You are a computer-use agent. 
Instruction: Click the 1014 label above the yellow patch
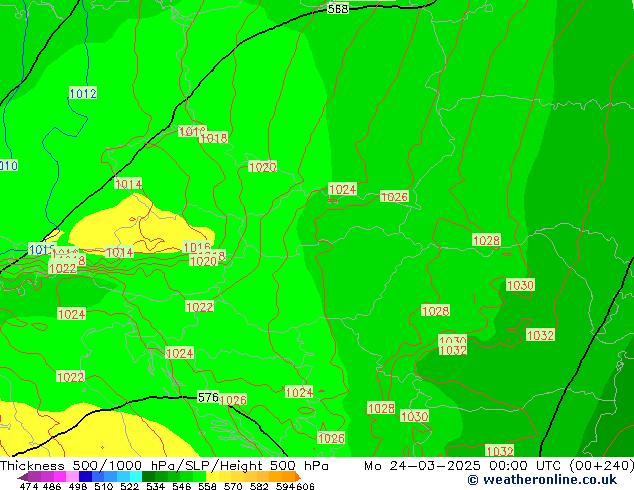point(128,184)
